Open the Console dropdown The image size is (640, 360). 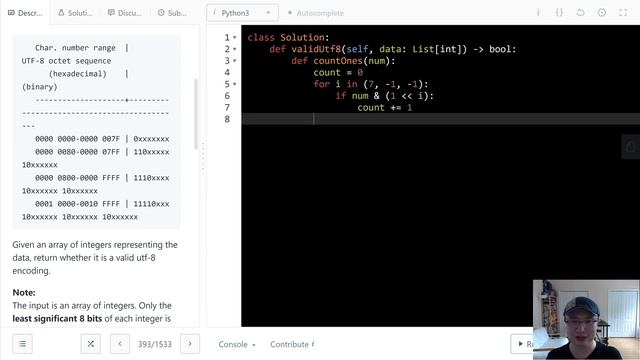click(237, 344)
